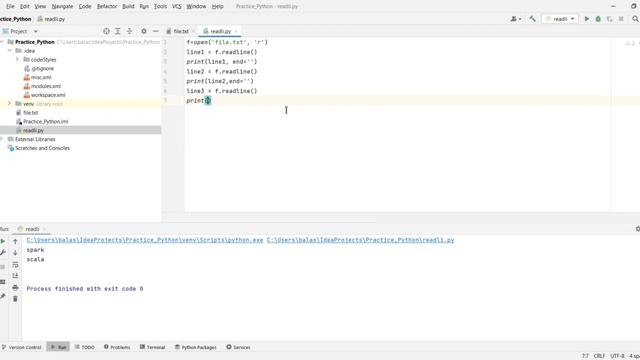Open Python Packages tool window
640x360 pixels.
tap(196, 347)
